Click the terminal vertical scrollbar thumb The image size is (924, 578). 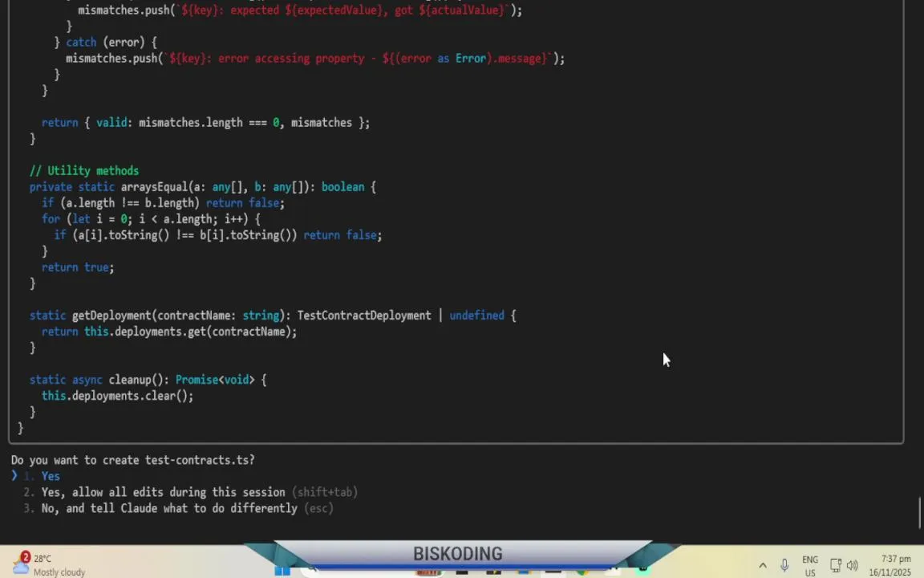pos(920,513)
